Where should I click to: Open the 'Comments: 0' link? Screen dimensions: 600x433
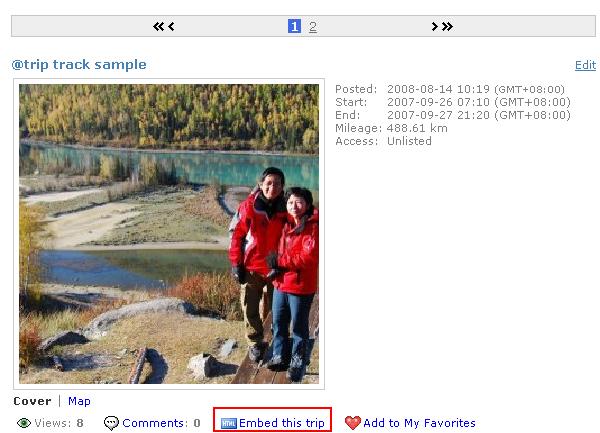coord(161,423)
